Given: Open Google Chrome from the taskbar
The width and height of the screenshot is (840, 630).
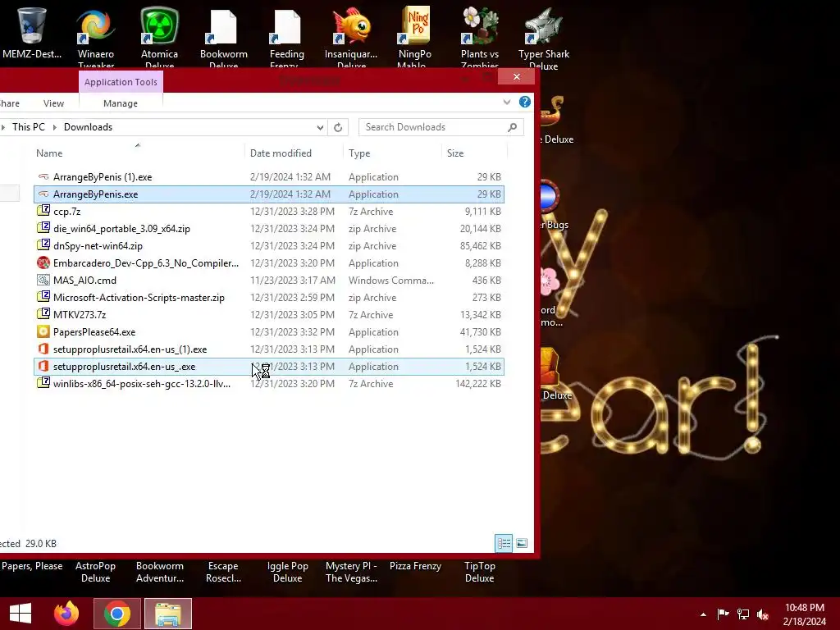Looking at the screenshot, I should 117,614.
